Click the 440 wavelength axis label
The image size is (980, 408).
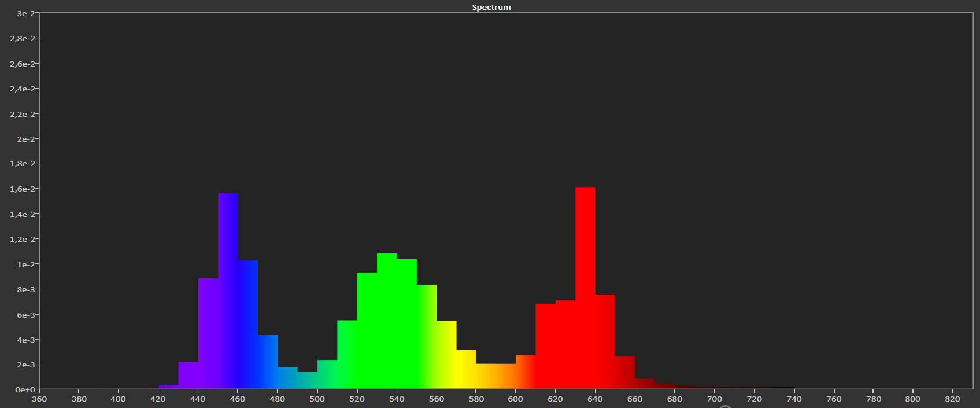point(198,399)
